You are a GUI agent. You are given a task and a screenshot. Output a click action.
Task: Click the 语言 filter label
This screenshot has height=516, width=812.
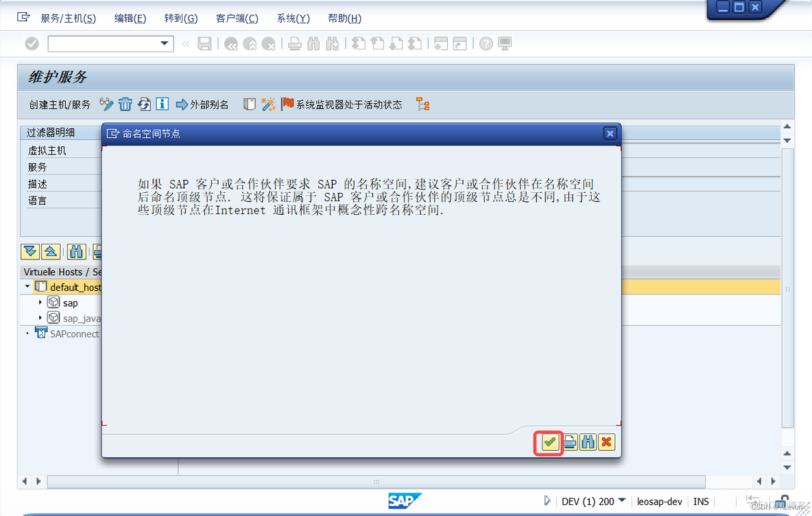click(37, 200)
